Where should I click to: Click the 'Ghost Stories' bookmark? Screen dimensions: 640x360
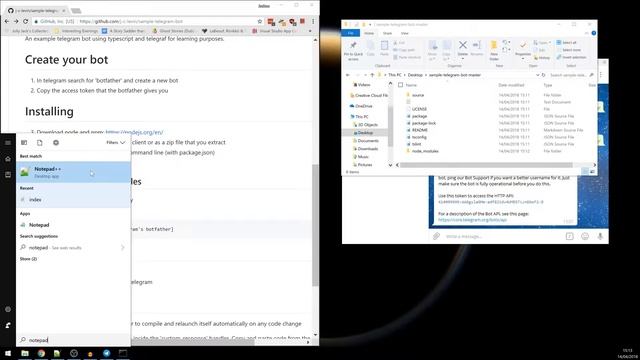(x=173, y=31)
